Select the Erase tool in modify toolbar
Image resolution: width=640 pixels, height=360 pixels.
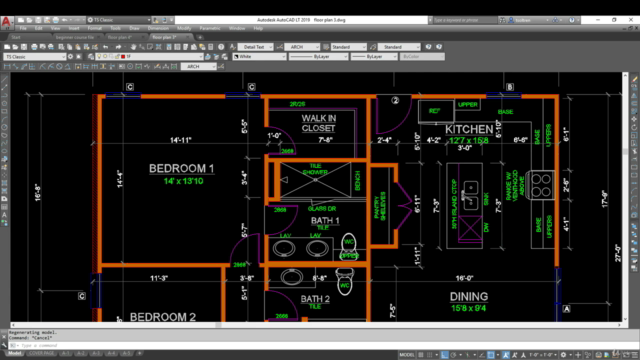pyautogui.click(x=634, y=79)
